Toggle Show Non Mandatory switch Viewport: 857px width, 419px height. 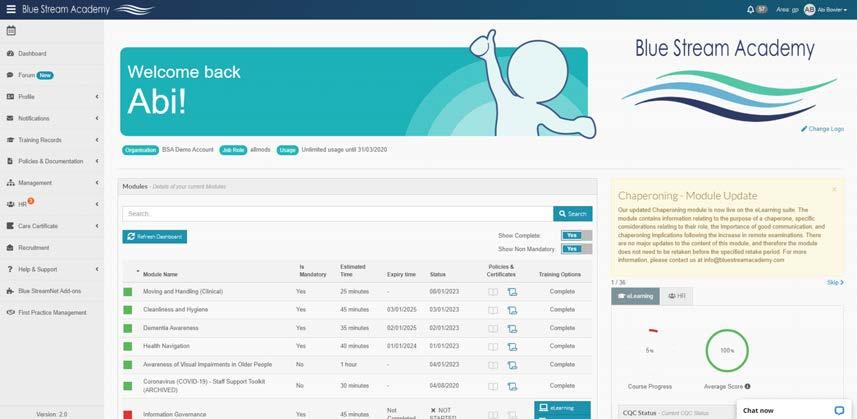point(577,249)
